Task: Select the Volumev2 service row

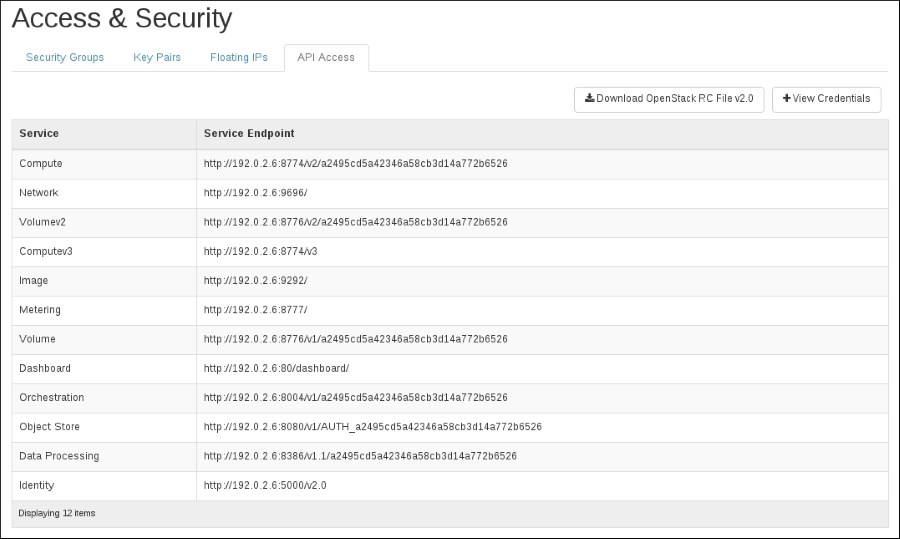Action: [x=43, y=222]
